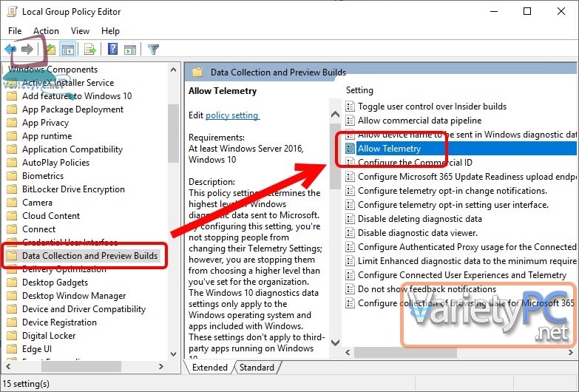Click tree pane horizontal scroll left arrow
579x392 pixels.
pyautogui.click(x=8, y=367)
